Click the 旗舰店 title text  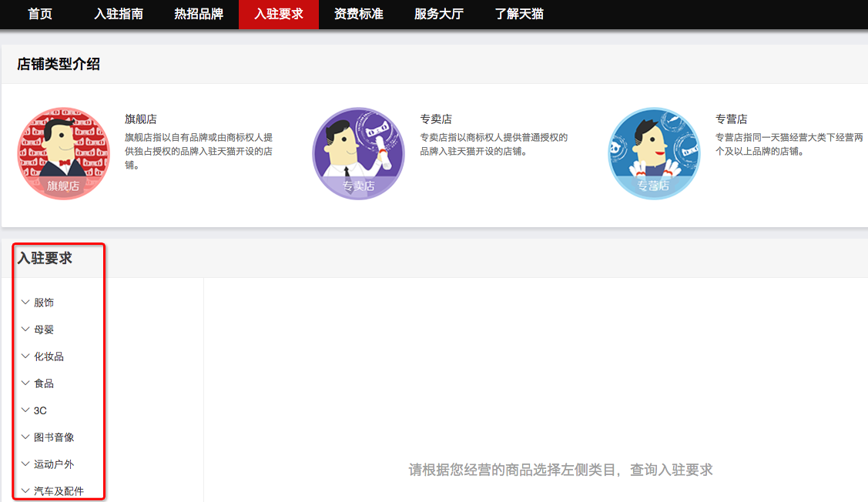[x=141, y=119]
